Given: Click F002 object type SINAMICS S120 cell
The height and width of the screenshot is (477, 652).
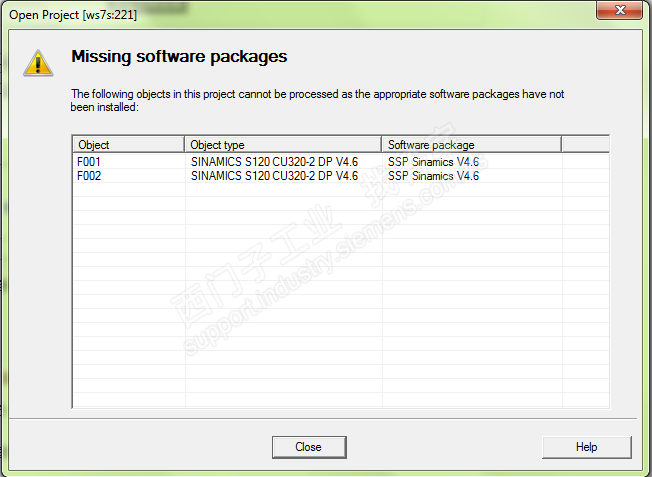Looking at the screenshot, I should point(274,176).
